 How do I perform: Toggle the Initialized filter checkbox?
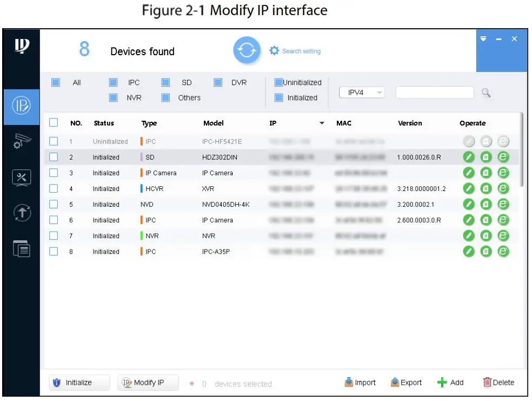(278, 98)
